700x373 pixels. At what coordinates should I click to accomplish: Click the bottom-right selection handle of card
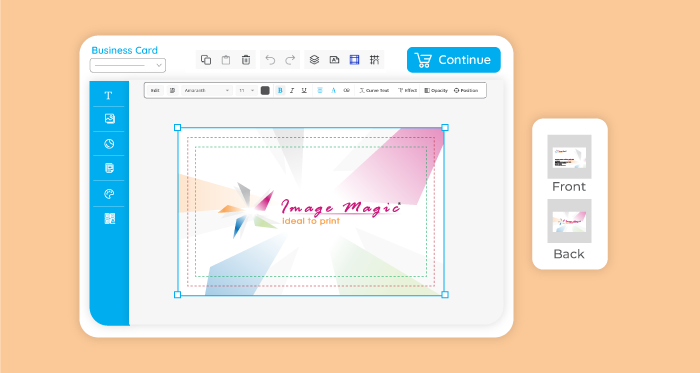(x=445, y=294)
